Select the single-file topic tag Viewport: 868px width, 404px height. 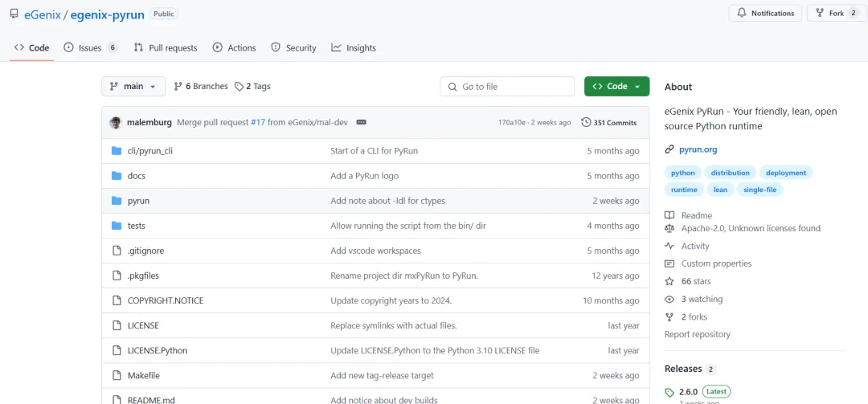pyautogui.click(x=759, y=190)
